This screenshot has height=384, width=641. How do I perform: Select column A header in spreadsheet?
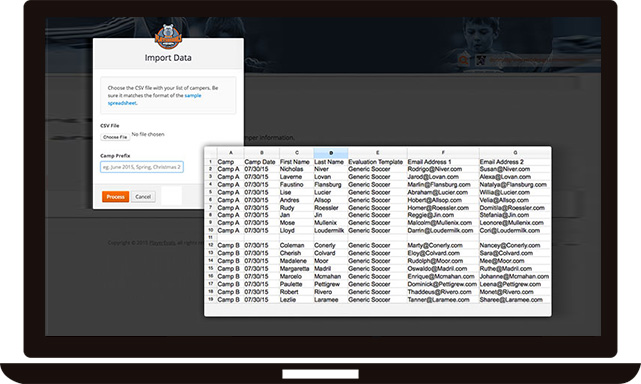(231, 153)
